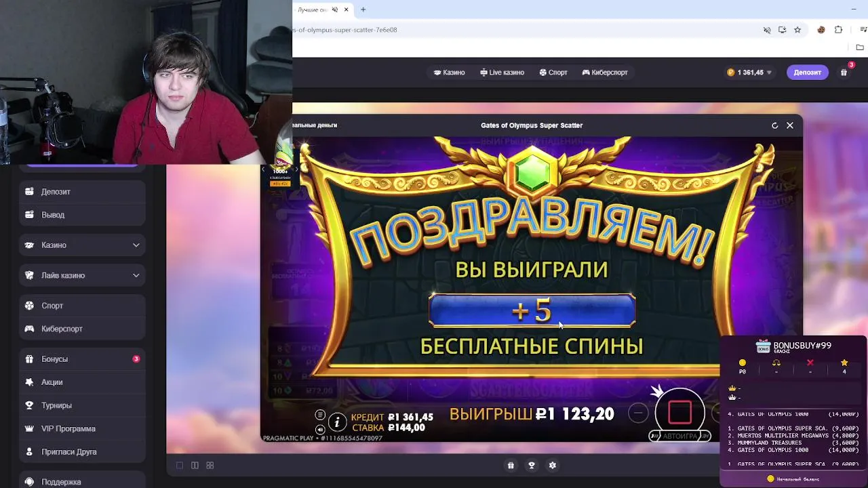Switch to Киберспорт in top navigation

point(605,73)
